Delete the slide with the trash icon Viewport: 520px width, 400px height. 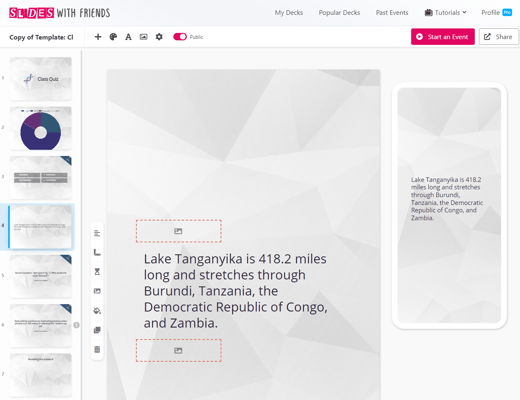pos(97,349)
